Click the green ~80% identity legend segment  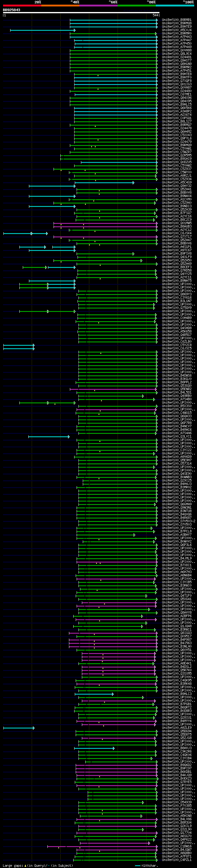pyautogui.click(x=137, y=6)
